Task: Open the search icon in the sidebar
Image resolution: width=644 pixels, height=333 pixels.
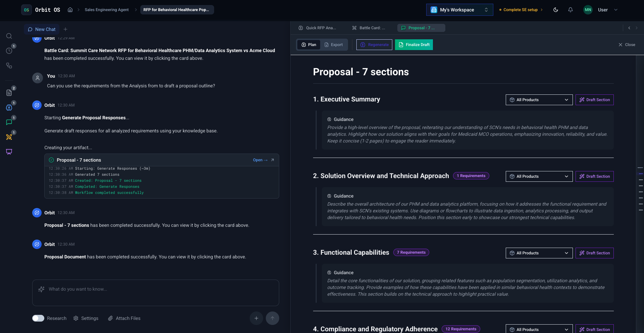Action: 9,36
